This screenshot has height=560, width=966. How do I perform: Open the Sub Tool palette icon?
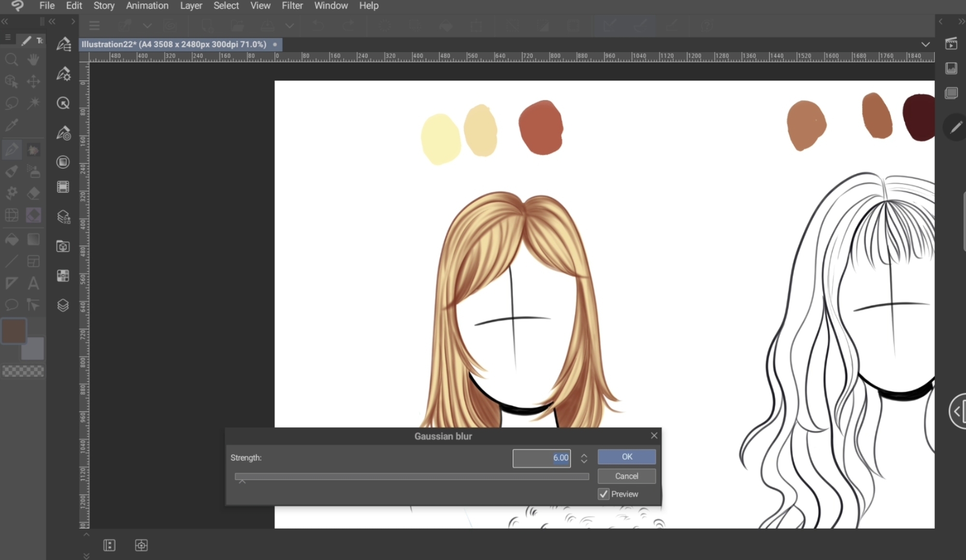coord(63,44)
